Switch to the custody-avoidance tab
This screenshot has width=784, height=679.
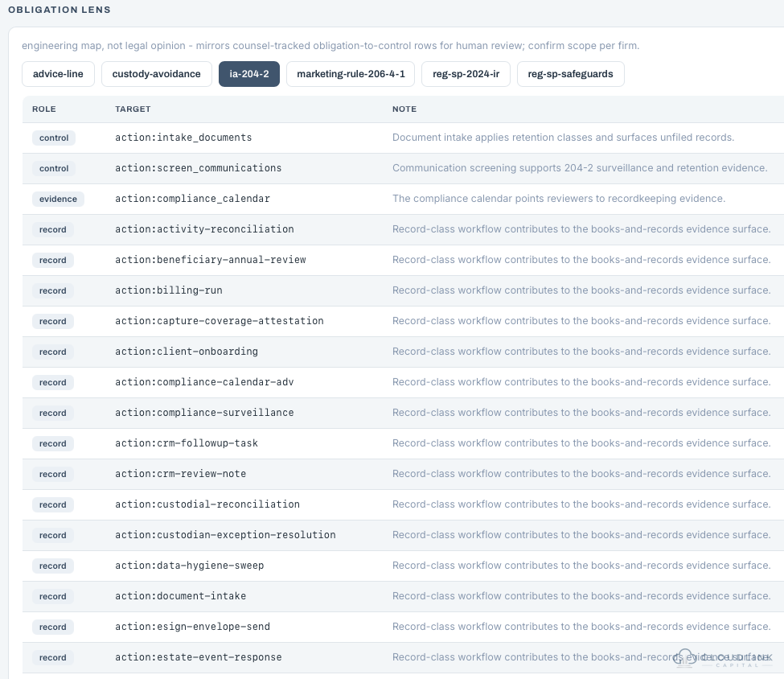click(x=157, y=74)
